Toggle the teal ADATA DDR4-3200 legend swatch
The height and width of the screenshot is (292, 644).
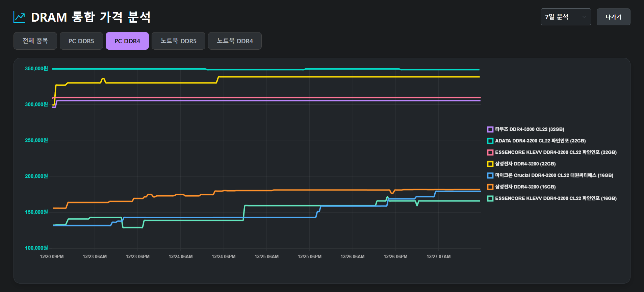click(490, 141)
